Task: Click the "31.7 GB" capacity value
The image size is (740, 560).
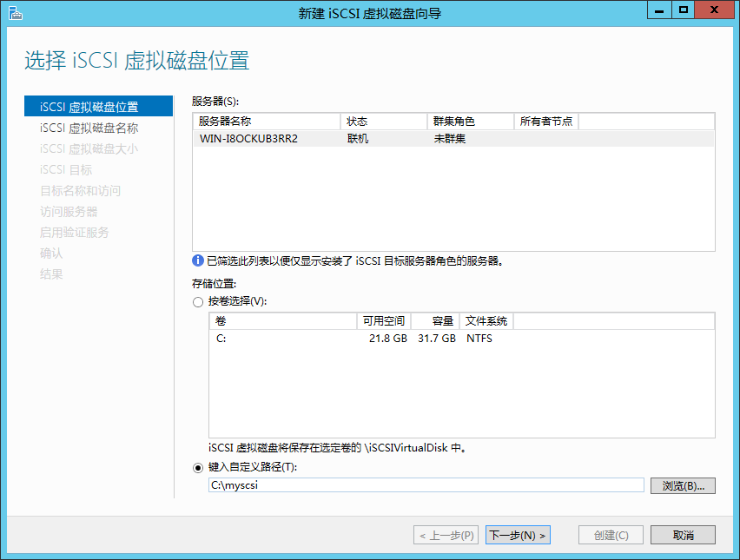Action: (x=437, y=339)
